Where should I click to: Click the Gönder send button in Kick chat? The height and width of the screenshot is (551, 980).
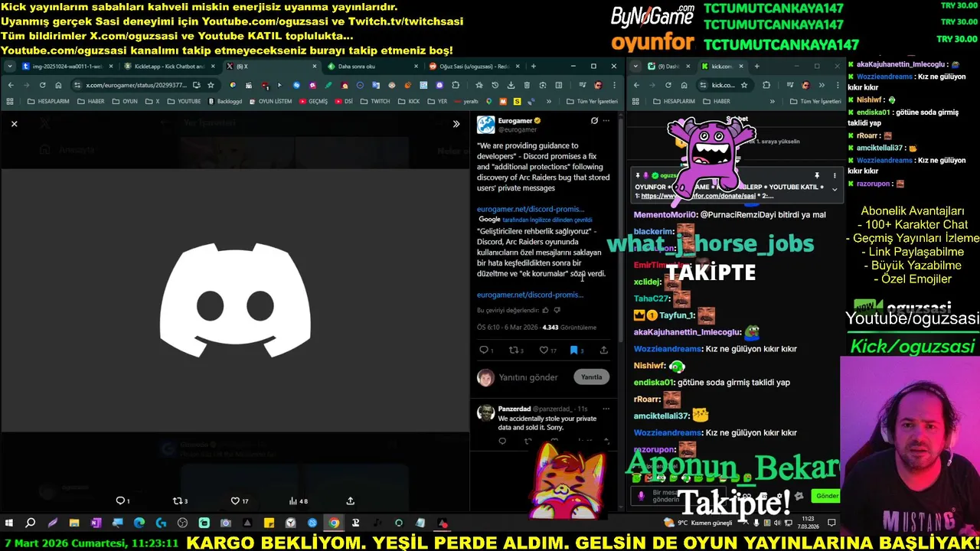coord(827,496)
